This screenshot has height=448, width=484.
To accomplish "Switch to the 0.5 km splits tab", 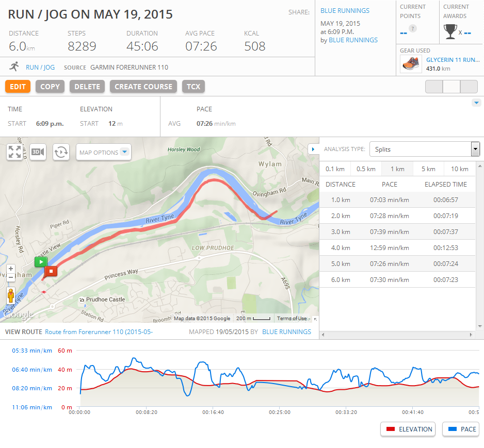I will (x=365, y=169).
